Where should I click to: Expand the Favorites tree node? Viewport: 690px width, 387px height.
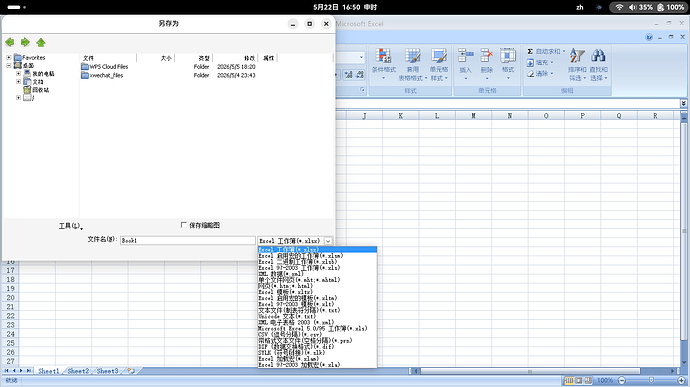(8, 57)
